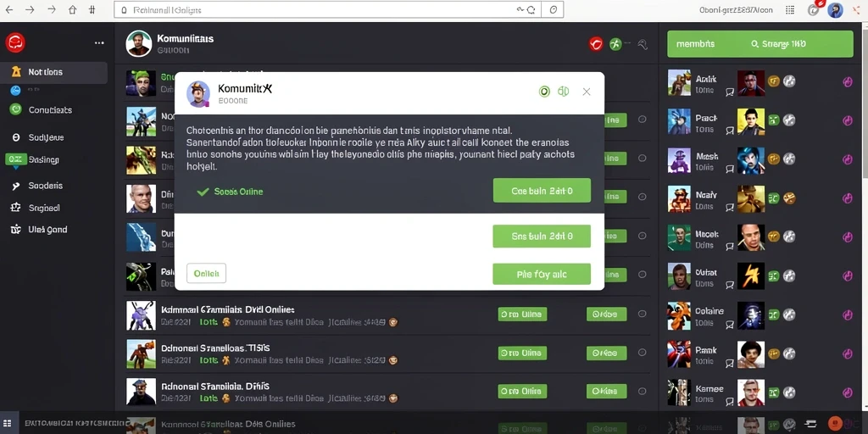Select the radio circle in Rdnonarl row
The image size is (868, 434).
[643, 390]
